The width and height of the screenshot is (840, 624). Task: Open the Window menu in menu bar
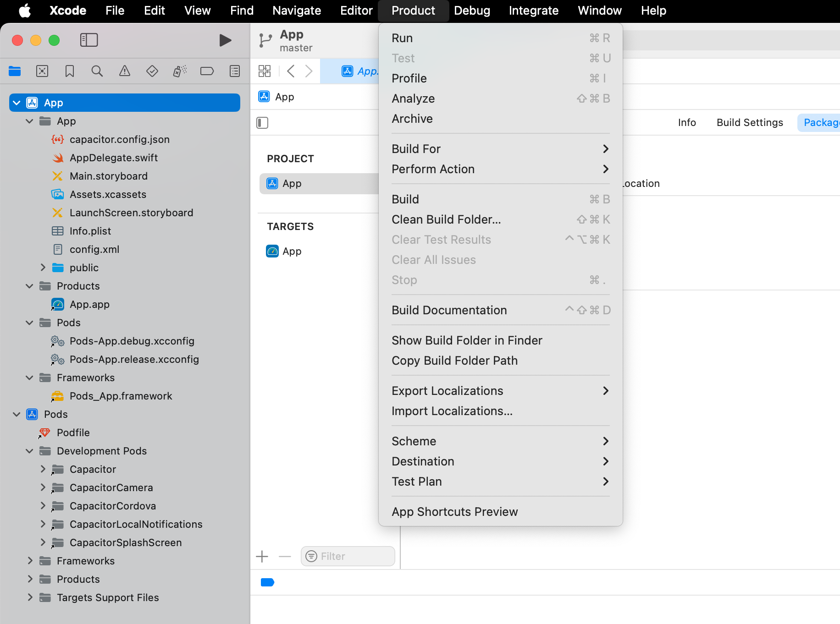coord(599,11)
